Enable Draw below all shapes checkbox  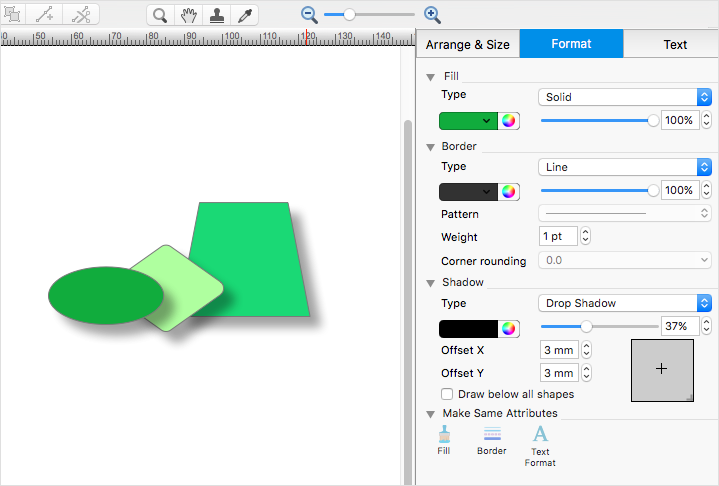coord(448,394)
